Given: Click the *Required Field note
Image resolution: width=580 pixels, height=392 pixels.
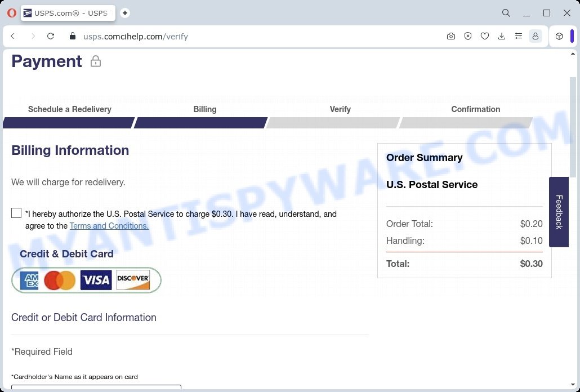Looking at the screenshot, I should click(42, 351).
